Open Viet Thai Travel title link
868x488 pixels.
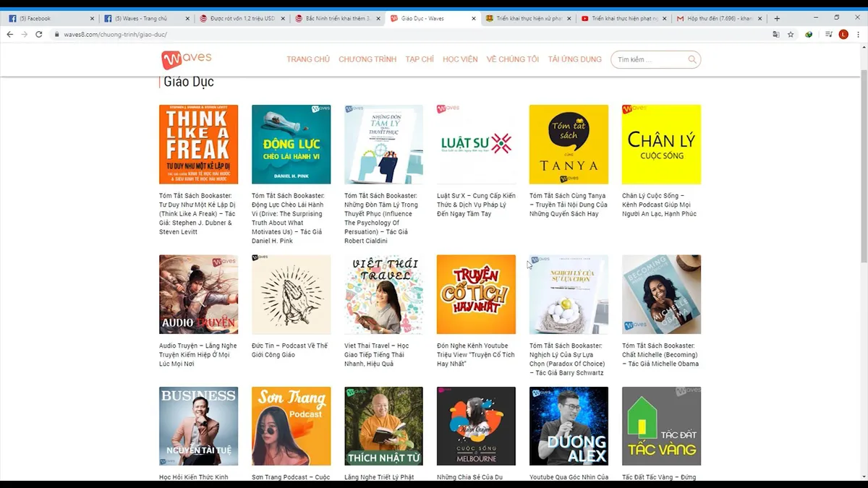(376, 354)
